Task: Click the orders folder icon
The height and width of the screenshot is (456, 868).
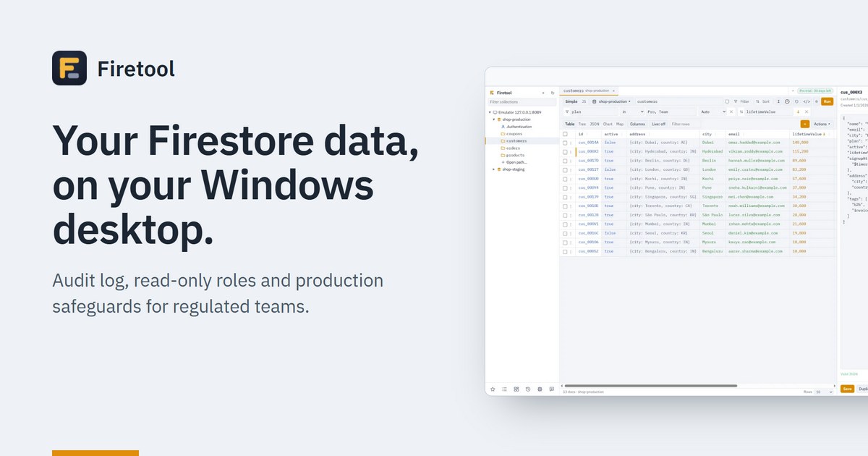Action: pos(503,148)
